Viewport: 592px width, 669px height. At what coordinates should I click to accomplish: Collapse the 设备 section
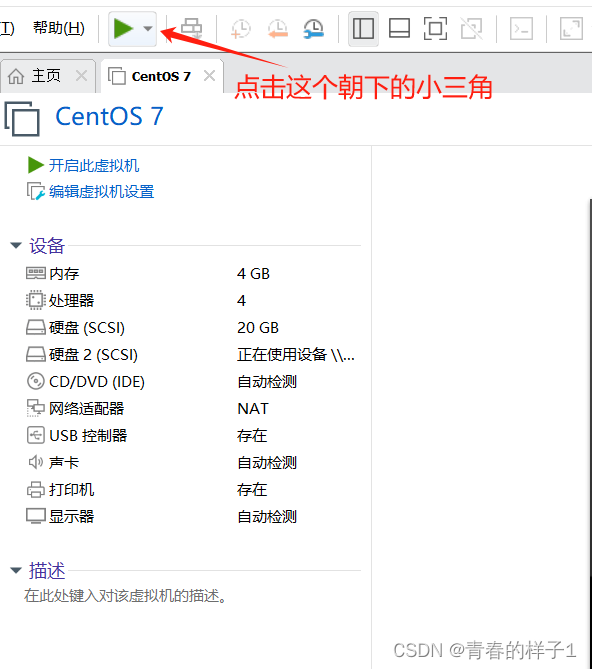16,246
